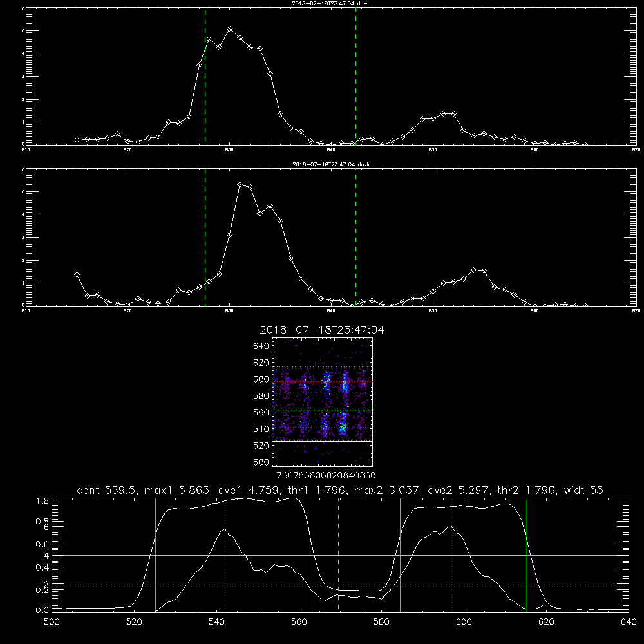Image resolution: width=644 pixels, height=644 pixels.
Task: Click x-axis label 620 of bottom profile plot
Action: click(x=546, y=622)
